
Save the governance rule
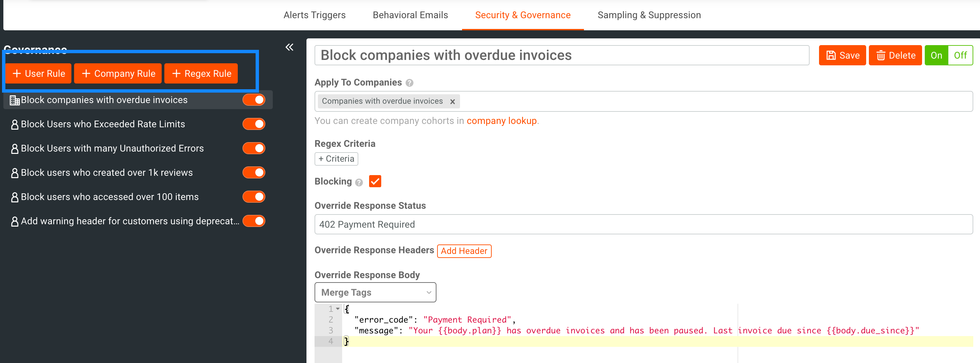click(x=842, y=56)
